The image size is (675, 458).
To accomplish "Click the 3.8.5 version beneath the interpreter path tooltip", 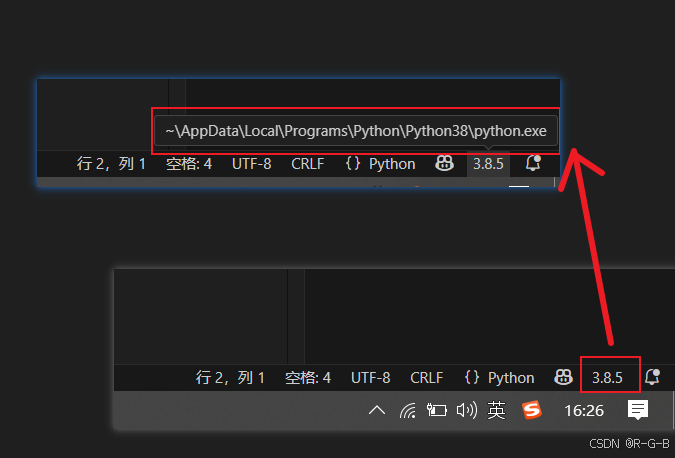I will tap(488, 164).
